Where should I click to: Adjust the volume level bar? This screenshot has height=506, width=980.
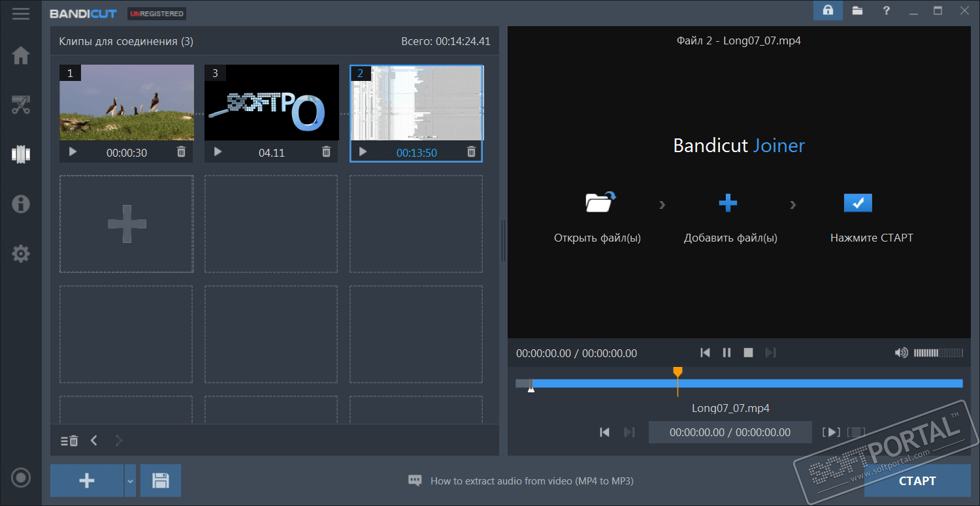938,353
